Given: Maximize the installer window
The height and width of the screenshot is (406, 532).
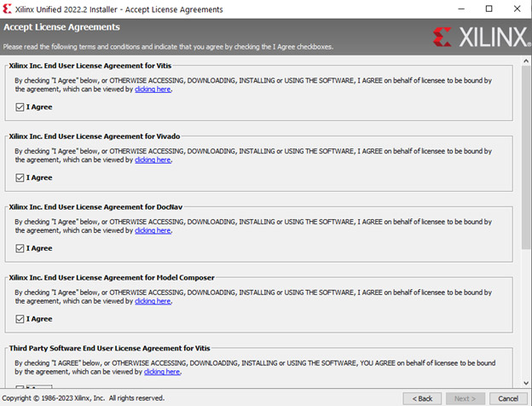Looking at the screenshot, I should point(489,9).
